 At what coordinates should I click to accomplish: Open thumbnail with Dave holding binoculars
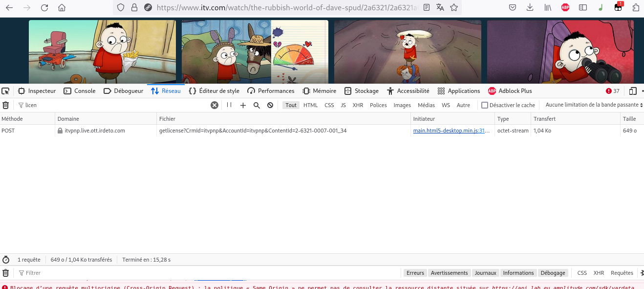(x=560, y=52)
